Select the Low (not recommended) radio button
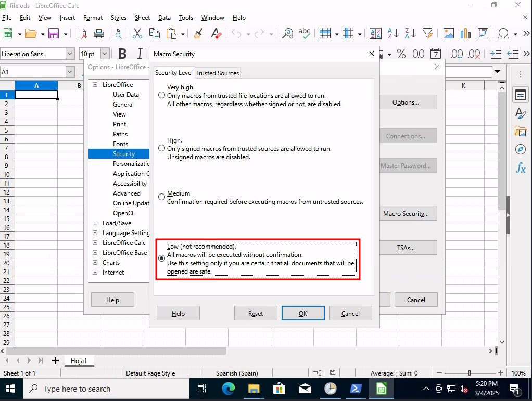This screenshot has height=401, width=532. click(161, 258)
